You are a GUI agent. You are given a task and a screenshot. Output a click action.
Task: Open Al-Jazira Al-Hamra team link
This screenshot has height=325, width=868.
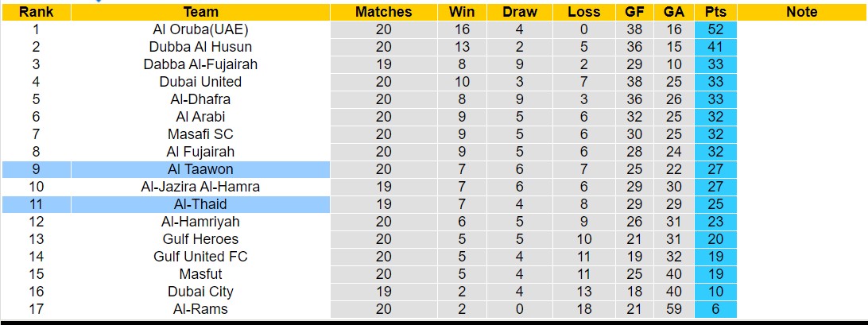[200, 187]
